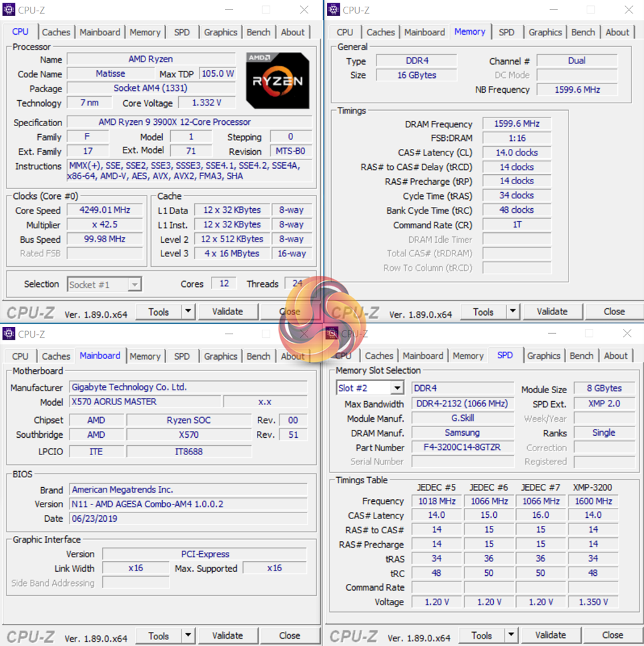Click Close button in the Mainboard window

pos(290,636)
